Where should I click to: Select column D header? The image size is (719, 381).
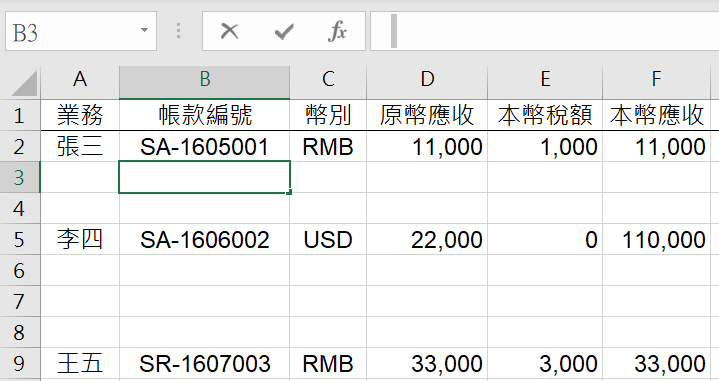pos(427,82)
